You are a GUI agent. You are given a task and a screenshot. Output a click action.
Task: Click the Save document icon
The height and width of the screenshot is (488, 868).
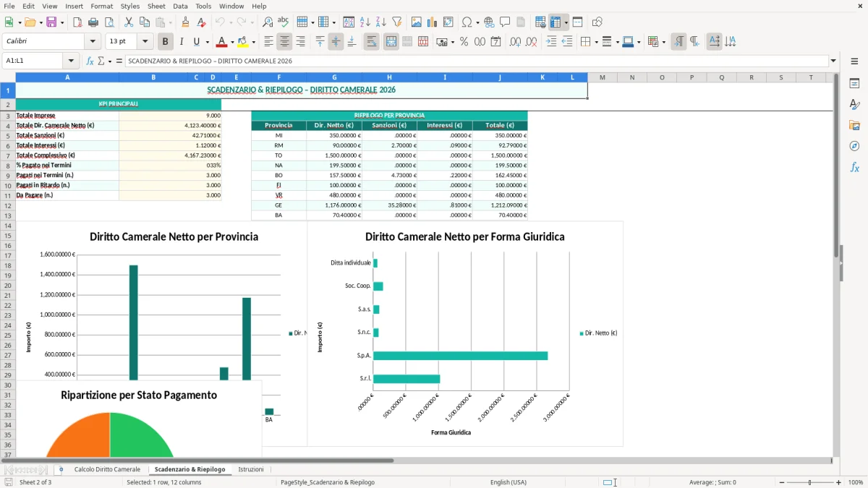tap(51, 22)
